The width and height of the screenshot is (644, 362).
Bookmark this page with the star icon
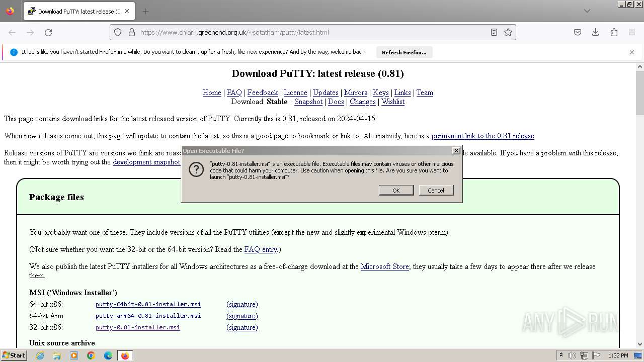[508, 32]
